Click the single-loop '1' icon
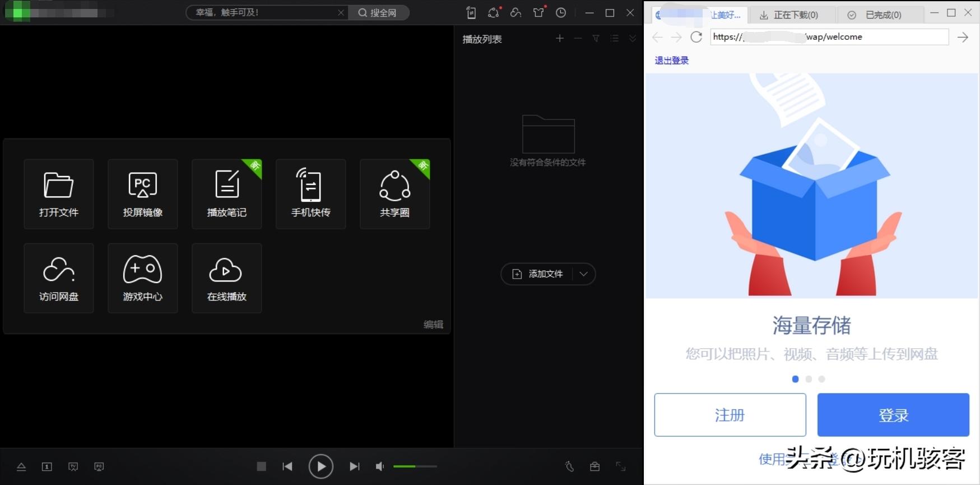This screenshot has height=485, width=980. coord(47,466)
